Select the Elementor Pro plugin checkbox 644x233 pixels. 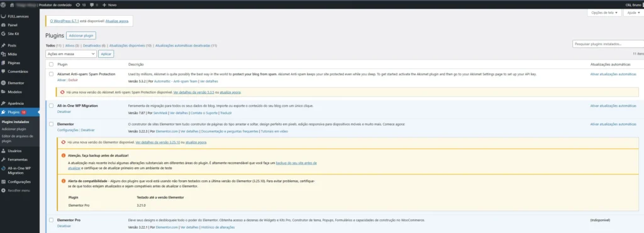[x=52, y=220]
